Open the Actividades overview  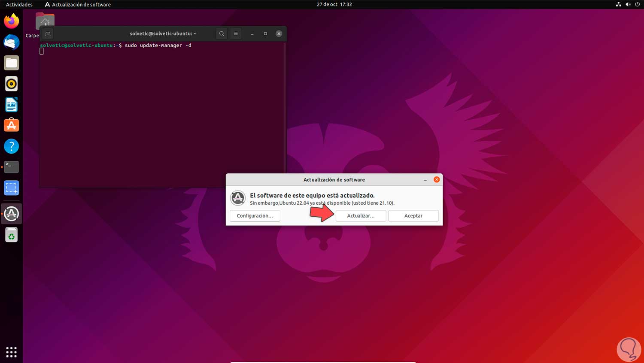coord(19,4)
